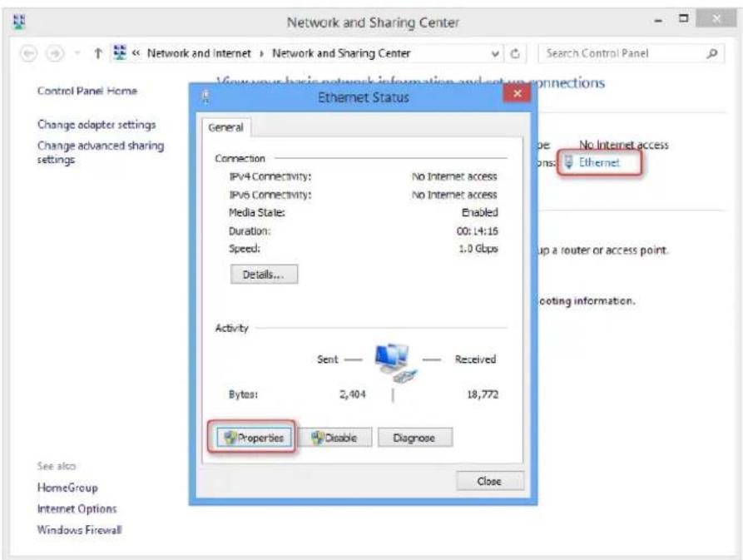
Task: Click the Sent bytes value 2,404
Action: 353,394
